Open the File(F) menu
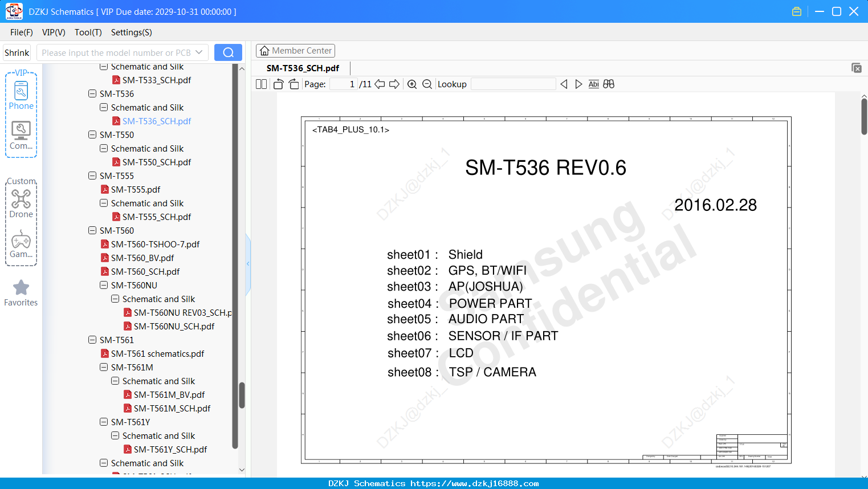The image size is (868, 489). (22, 32)
